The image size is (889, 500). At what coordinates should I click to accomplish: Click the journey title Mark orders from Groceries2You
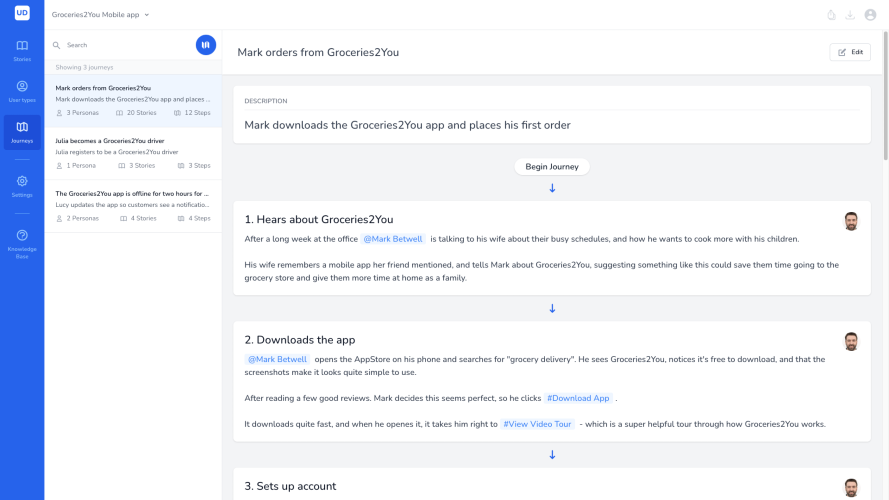pyautogui.click(x=318, y=52)
